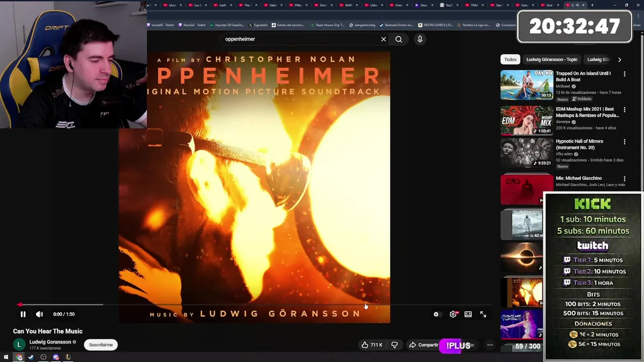
Task: Open options for Mix: Michael Giacchino
Action: coord(624,178)
